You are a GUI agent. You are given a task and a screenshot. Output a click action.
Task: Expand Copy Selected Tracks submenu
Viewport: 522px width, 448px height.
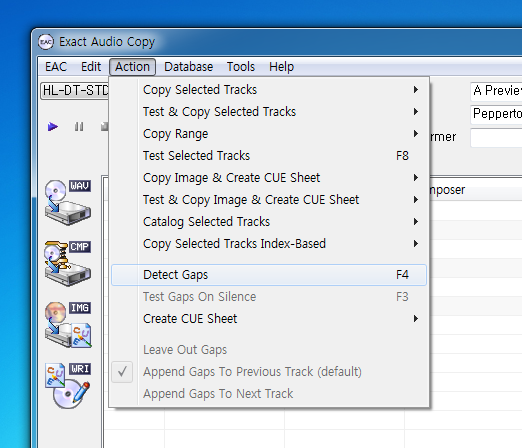(x=269, y=90)
